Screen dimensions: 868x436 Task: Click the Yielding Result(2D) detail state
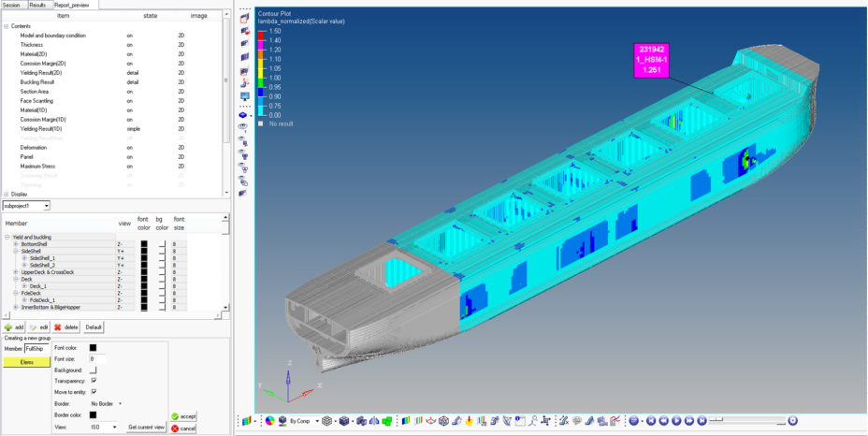tap(132, 73)
